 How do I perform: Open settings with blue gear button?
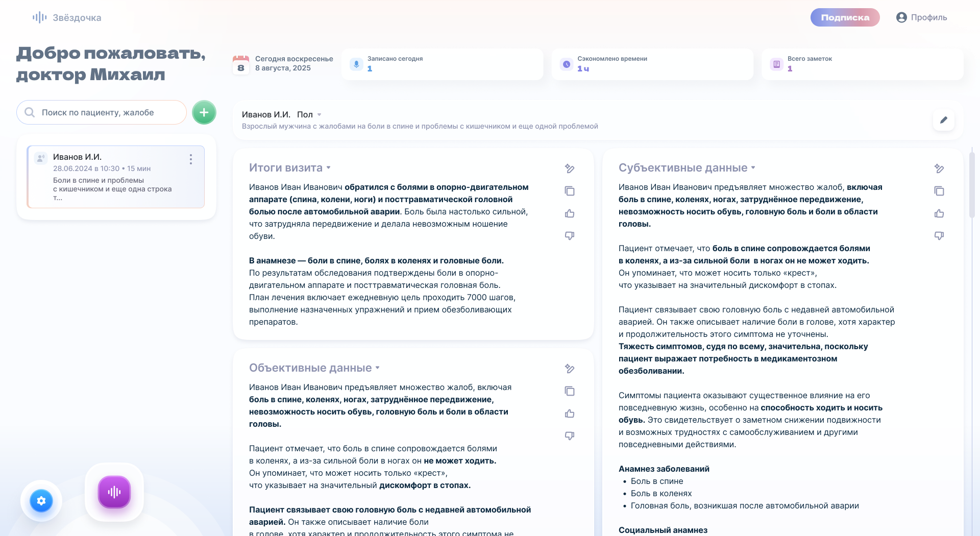[41, 501]
